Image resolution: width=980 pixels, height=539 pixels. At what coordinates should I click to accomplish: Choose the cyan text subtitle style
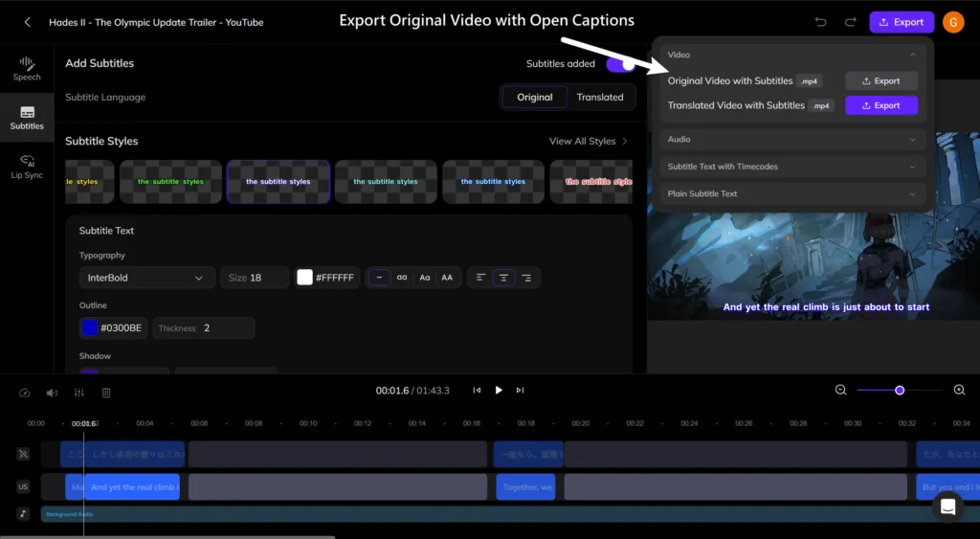[386, 181]
